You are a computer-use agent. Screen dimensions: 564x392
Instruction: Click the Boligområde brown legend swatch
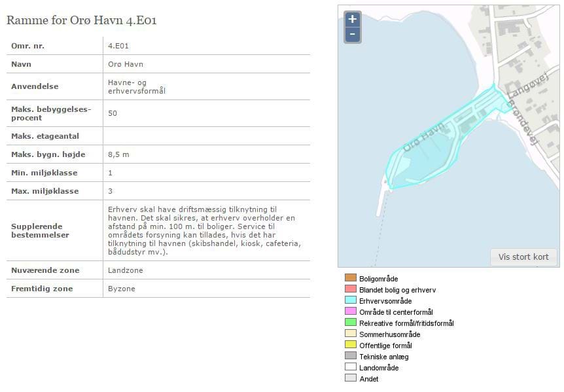[350, 279]
